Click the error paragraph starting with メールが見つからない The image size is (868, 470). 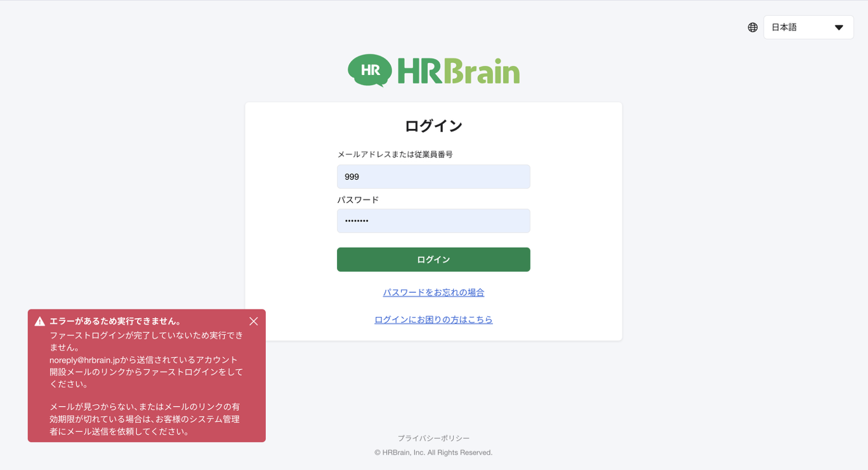tap(145, 419)
